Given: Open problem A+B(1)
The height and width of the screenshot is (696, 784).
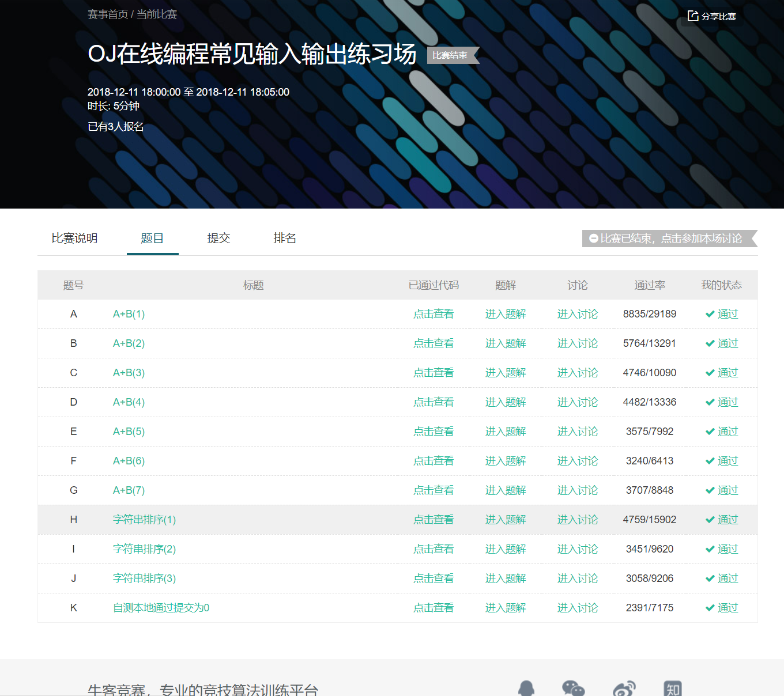Looking at the screenshot, I should pos(129,314).
